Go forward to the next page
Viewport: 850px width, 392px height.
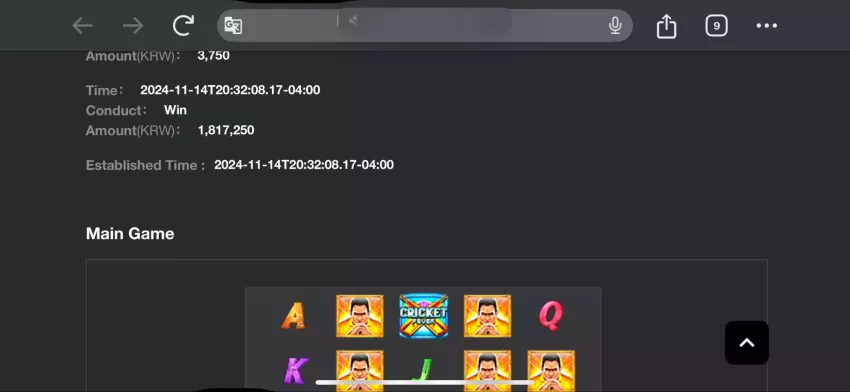tap(133, 25)
